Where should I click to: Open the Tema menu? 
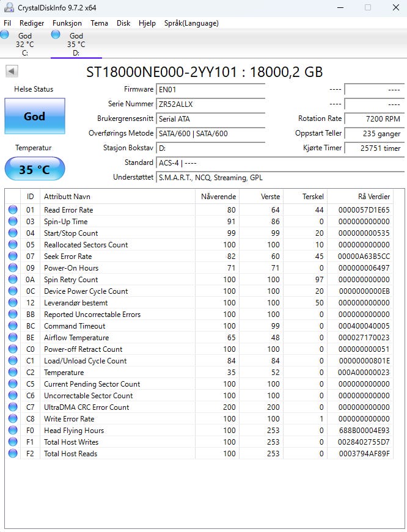[x=99, y=23]
